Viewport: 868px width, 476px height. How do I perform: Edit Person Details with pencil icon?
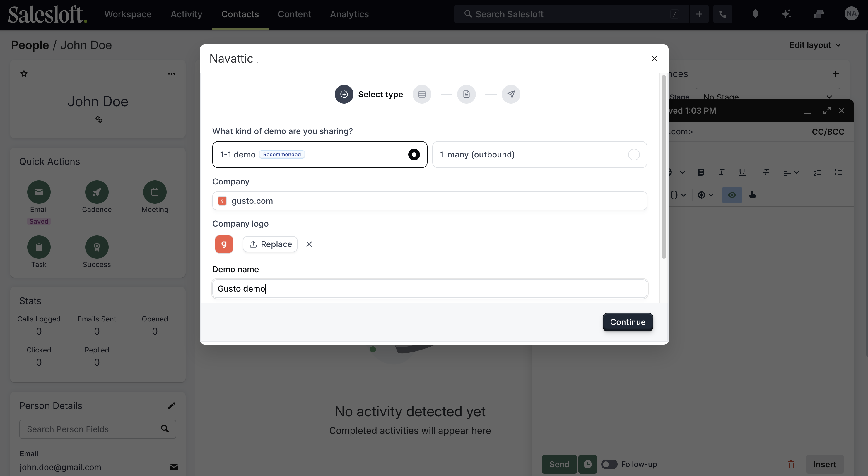point(172,405)
